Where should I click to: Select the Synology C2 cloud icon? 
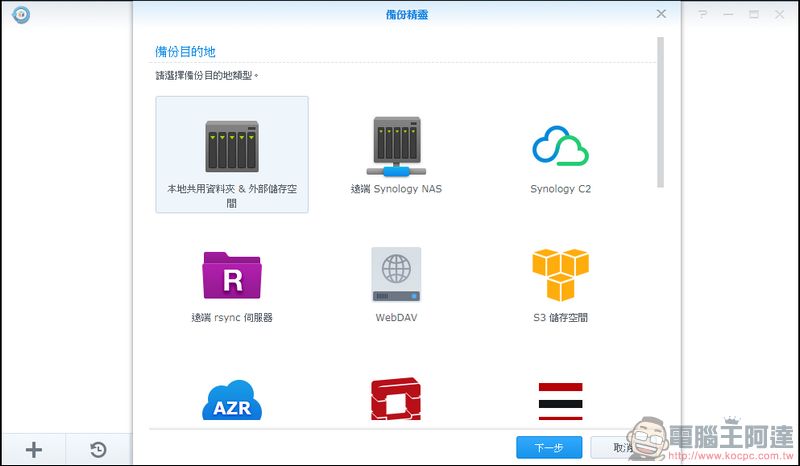[560, 146]
